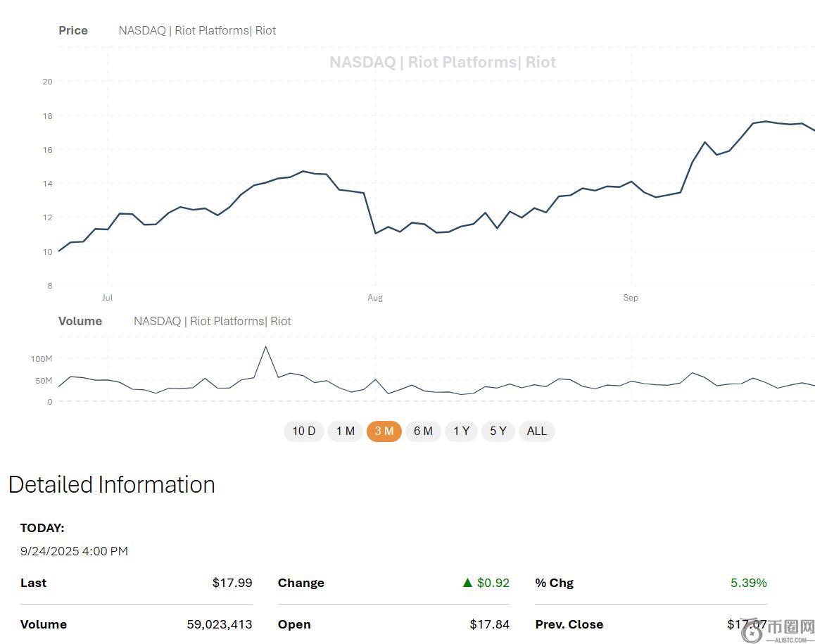The height and width of the screenshot is (644, 815).
Task: Click the Volume figure 59,023,413
Action: 219,624
